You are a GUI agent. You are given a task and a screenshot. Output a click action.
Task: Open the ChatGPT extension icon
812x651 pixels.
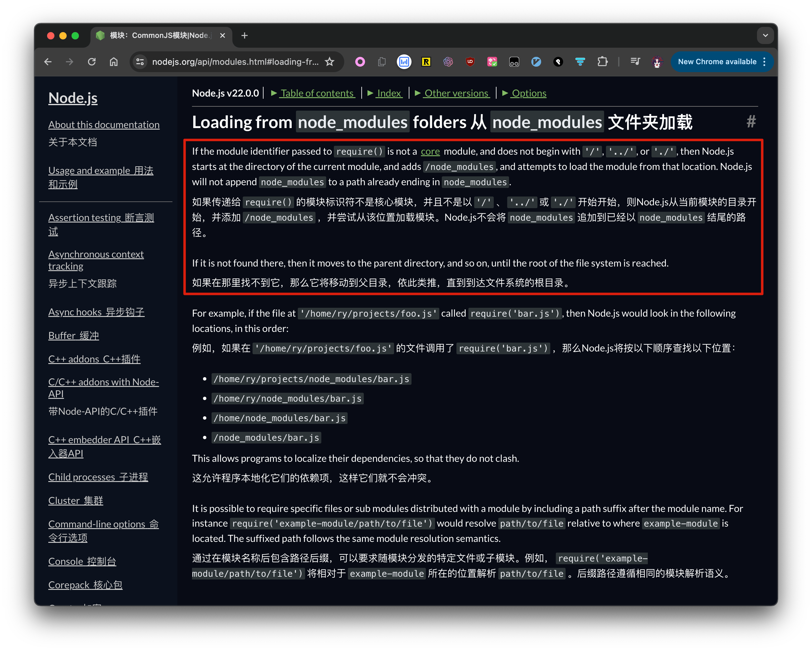[x=448, y=62]
